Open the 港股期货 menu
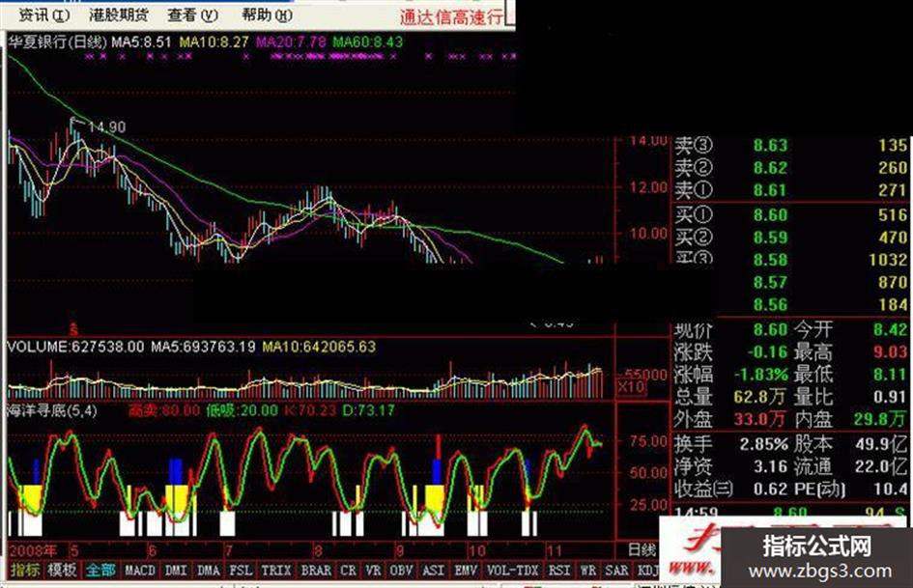This screenshot has height=588, width=913. [x=119, y=15]
